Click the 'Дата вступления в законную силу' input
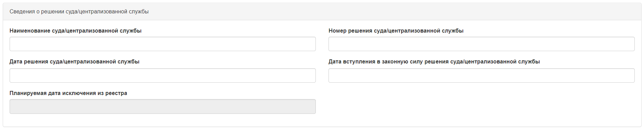This screenshot has width=644, height=130. tap(482, 75)
